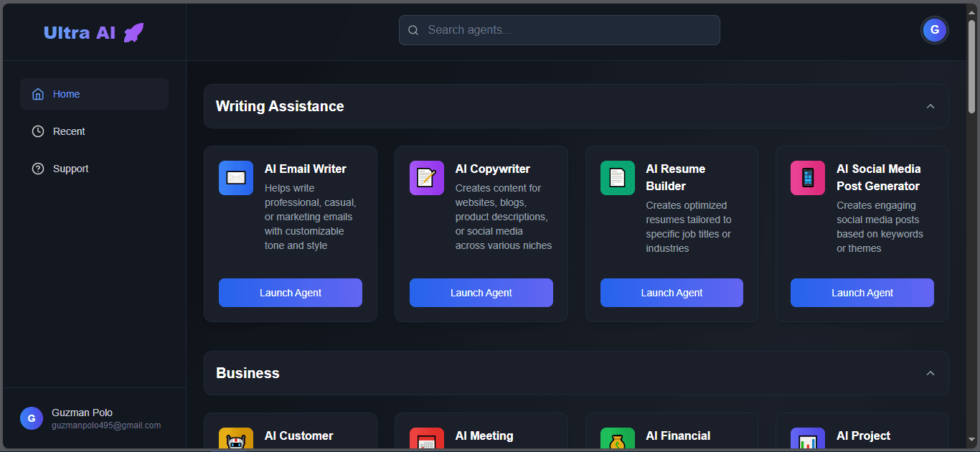
Task: Click description 'Creates content for websites, blogs'
Action: [504, 217]
